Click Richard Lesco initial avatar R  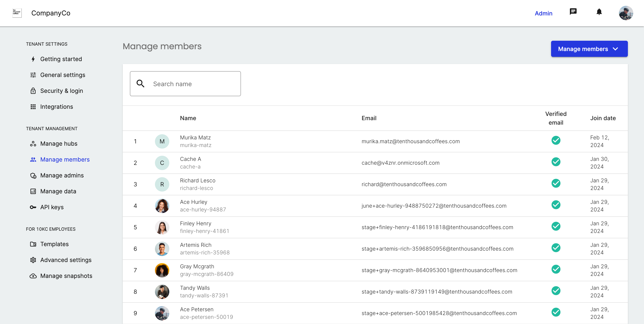[162, 184]
